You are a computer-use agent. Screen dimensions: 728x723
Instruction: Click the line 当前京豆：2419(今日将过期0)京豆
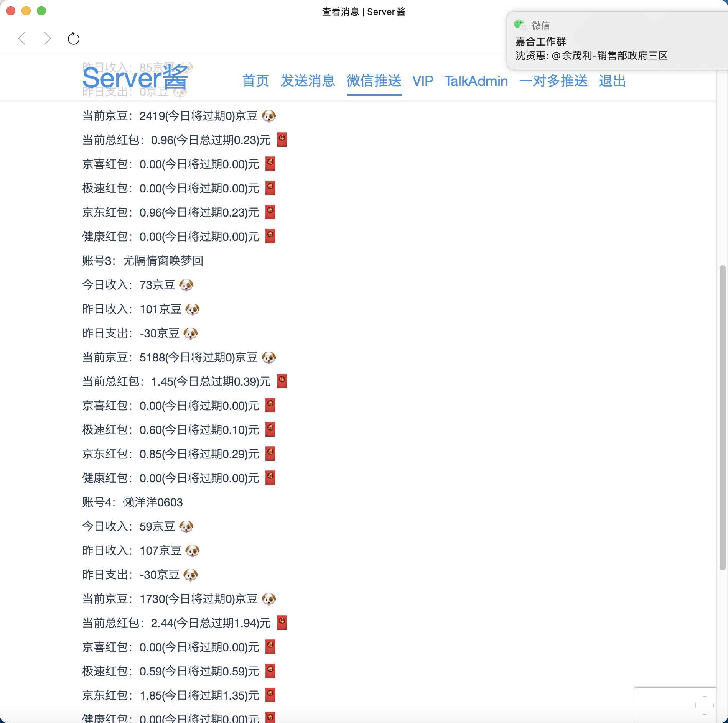click(179, 116)
